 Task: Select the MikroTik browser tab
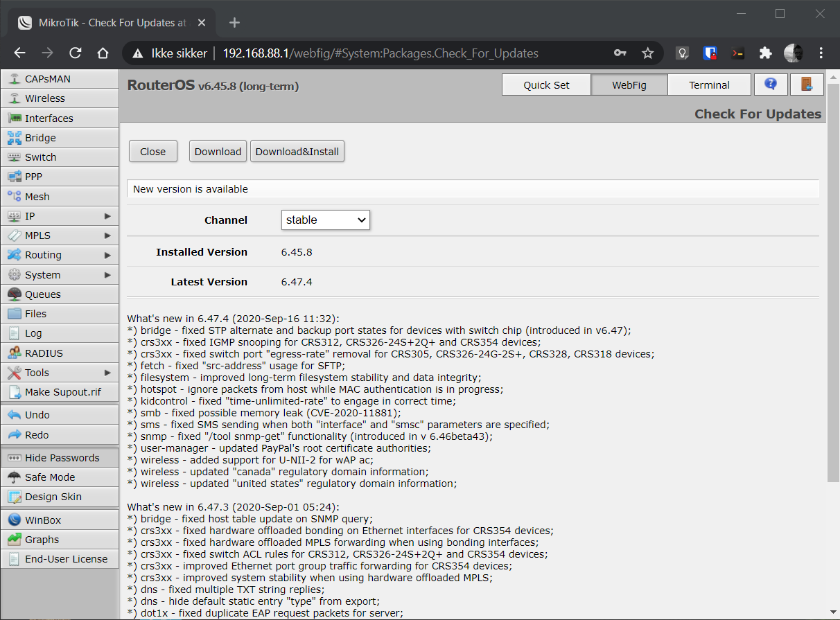[x=112, y=23]
